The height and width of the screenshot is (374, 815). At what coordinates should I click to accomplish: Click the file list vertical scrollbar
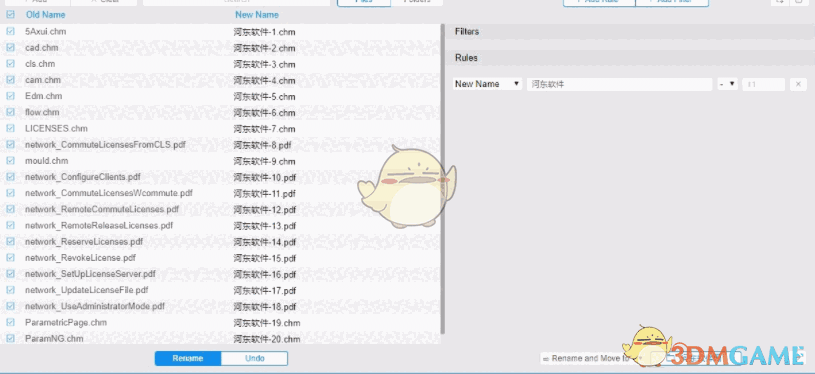[442, 179]
